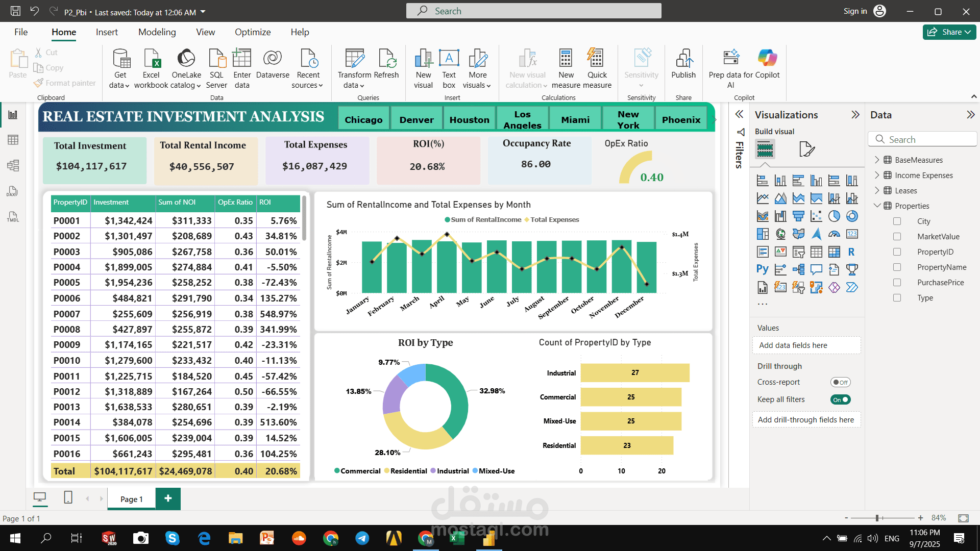
Task: Select the Python visual icon
Action: (762, 269)
